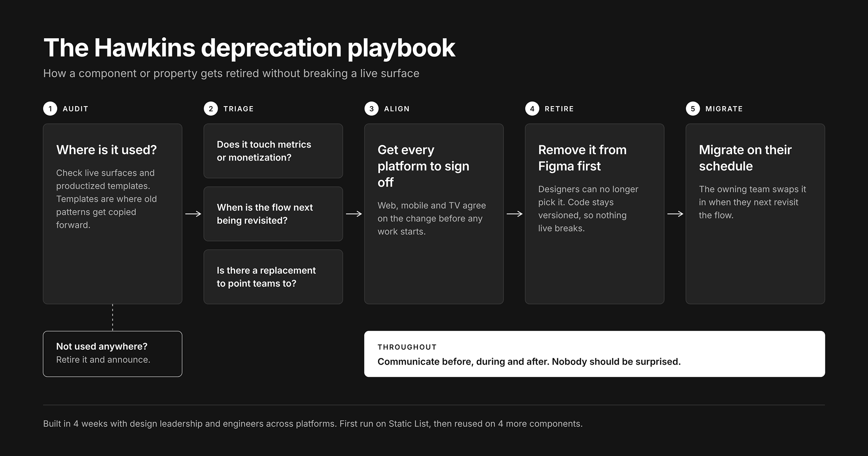Viewport: 868px width, 456px height.
Task: Click the subtitle starting "How a component or property"
Action: click(x=231, y=73)
